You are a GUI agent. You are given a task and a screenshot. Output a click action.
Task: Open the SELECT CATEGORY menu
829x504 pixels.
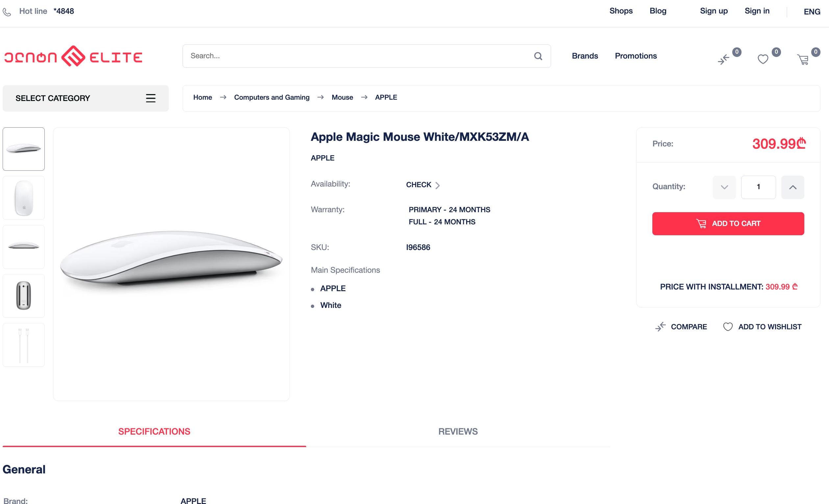(86, 98)
